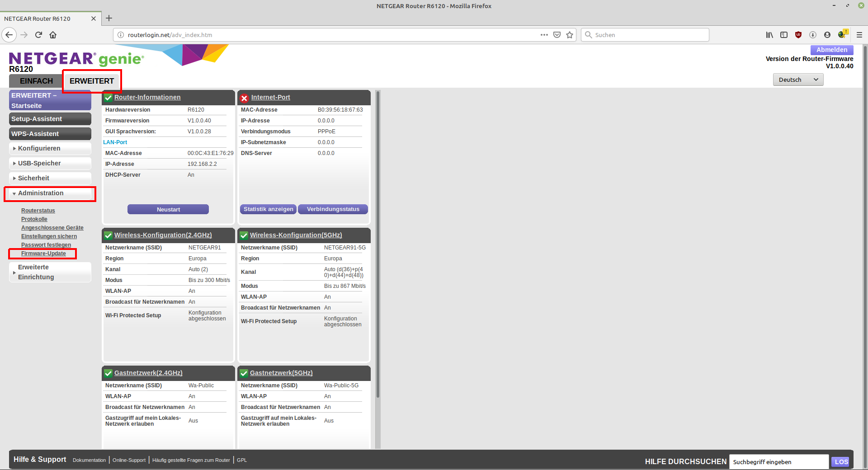Click the red error icon beside Internet-Port

tap(244, 98)
